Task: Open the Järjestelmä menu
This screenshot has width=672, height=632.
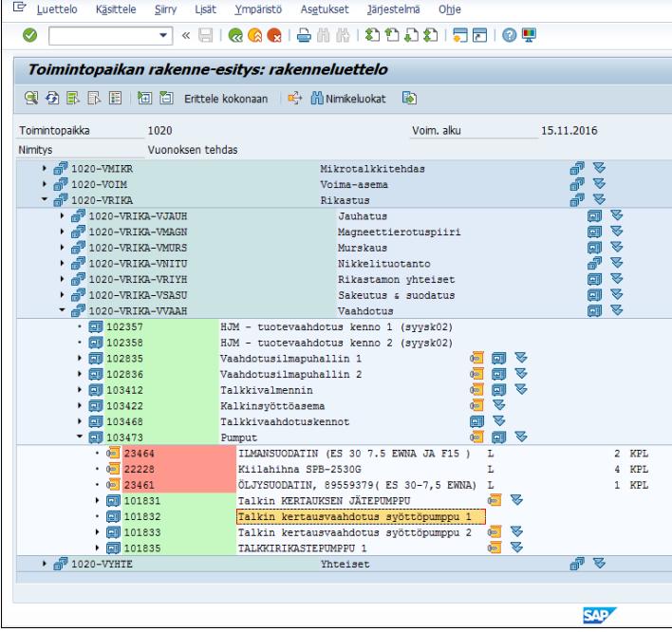Action: coord(394,9)
